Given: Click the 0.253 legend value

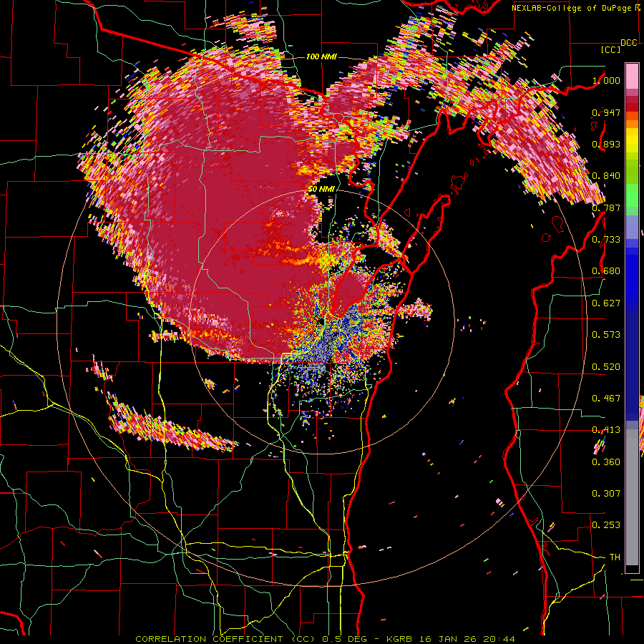Looking at the screenshot, I should point(606,525).
